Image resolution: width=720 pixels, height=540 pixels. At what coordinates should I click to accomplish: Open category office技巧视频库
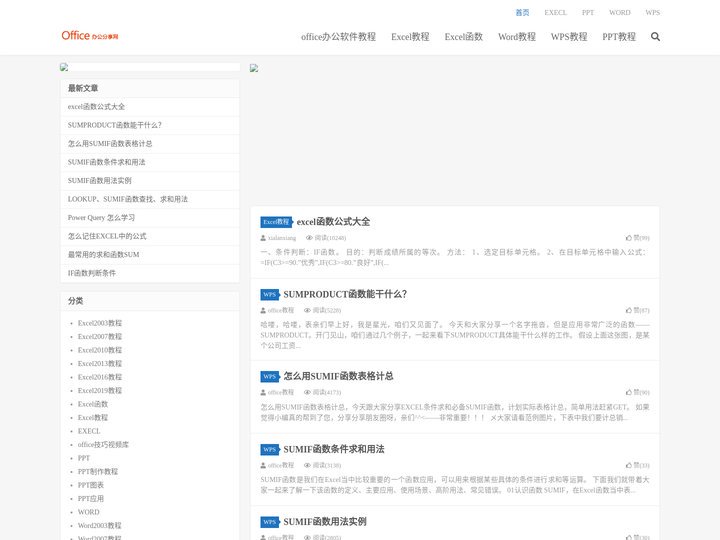(103, 444)
